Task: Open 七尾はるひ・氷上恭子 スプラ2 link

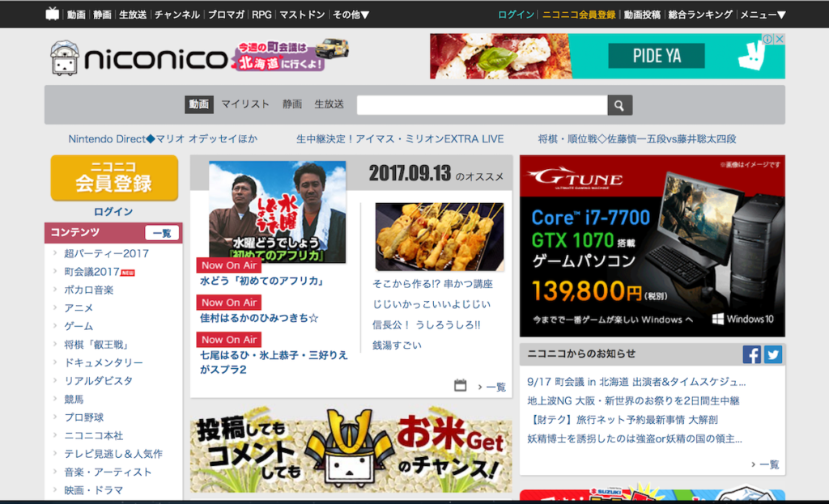Action: coord(274,362)
